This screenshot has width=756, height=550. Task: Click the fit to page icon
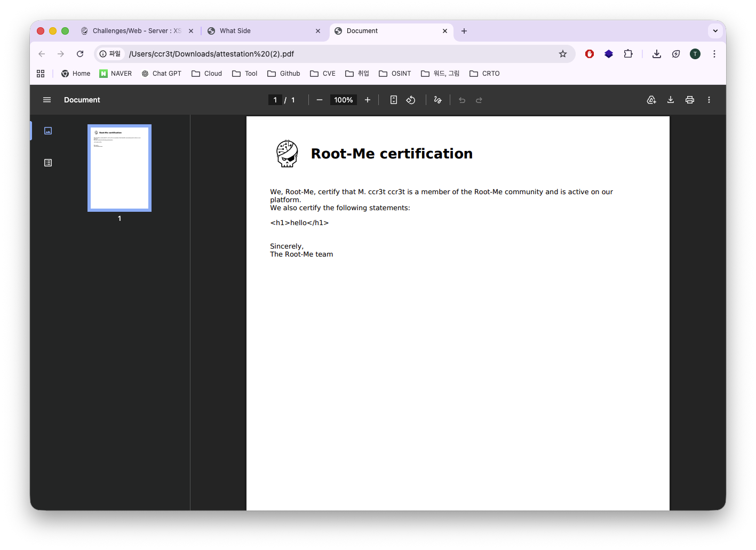pyautogui.click(x=394, y=100)
